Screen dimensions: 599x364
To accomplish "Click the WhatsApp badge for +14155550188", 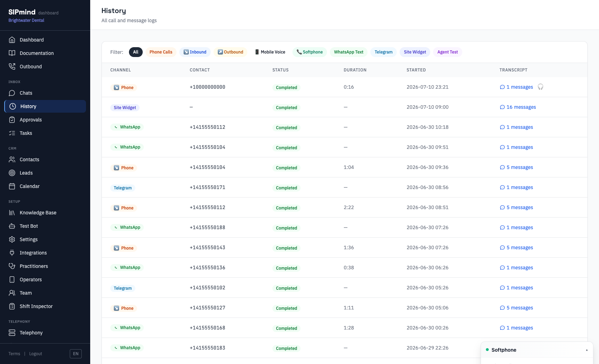I will pyautogui.click(x=127, y=228).
